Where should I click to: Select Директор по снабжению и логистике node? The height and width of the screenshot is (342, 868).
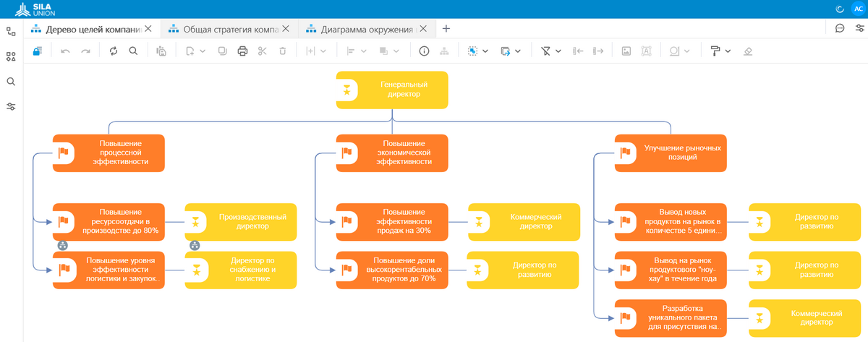[x=241, y=270]
